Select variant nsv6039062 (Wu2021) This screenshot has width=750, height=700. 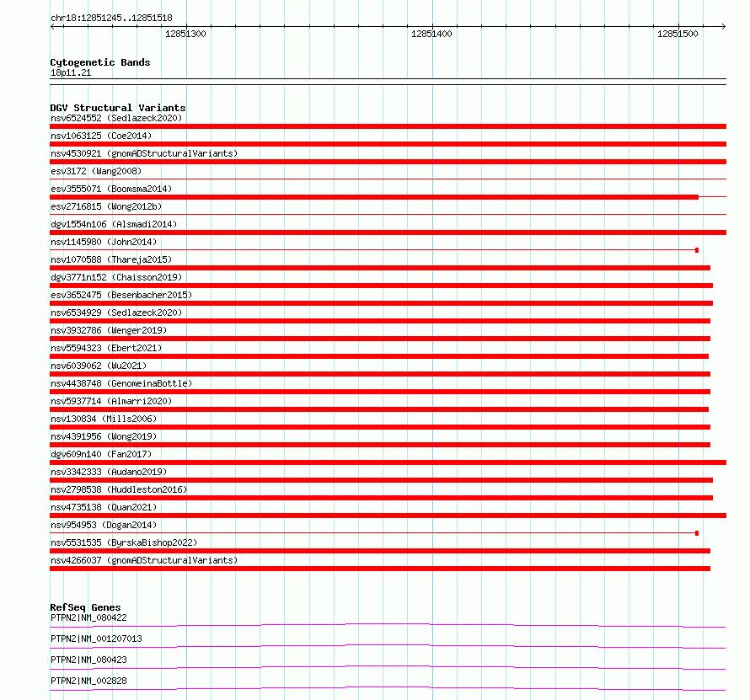99,366
